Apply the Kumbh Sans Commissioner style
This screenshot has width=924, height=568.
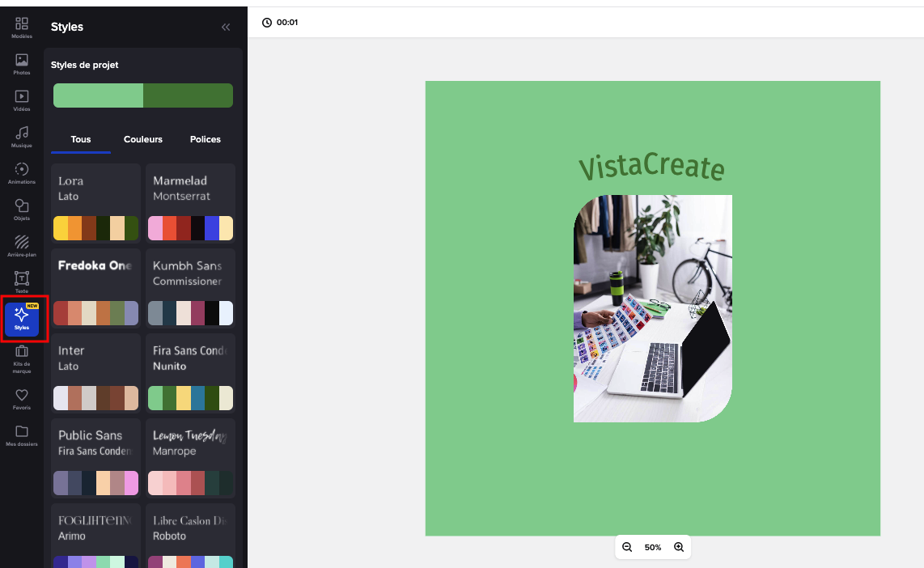(x=190, y=288)
